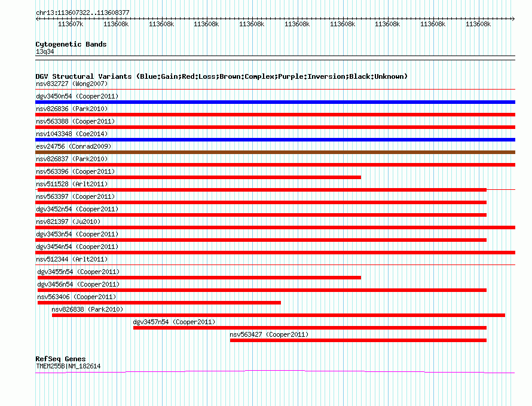Select the nsv826836 red loss bar
This screenshot has height=406, width=532.
pyautogui.click(x=275, y=115)
